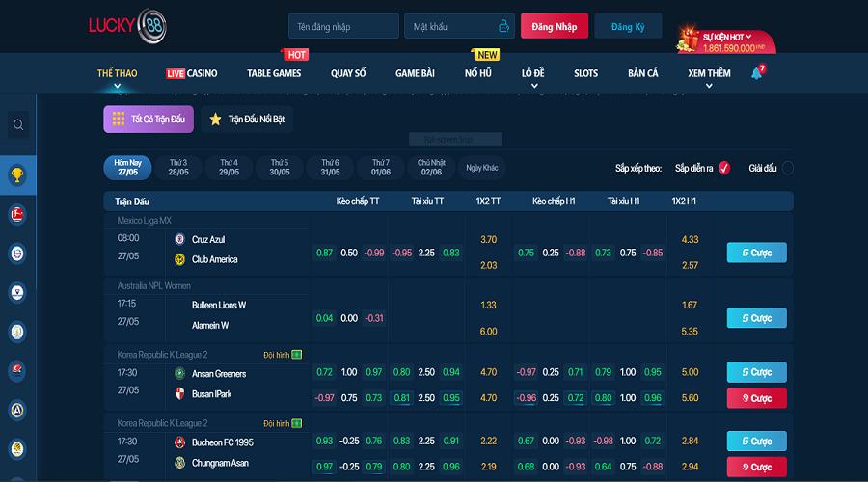
Task: Click the Đăng Nhập login button
Action: [555, 26]
